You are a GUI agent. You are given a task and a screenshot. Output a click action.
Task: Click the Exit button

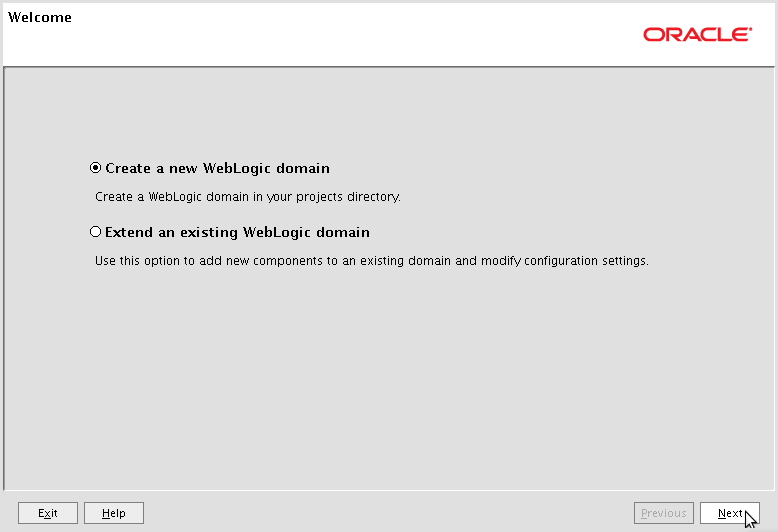point(48,513)
